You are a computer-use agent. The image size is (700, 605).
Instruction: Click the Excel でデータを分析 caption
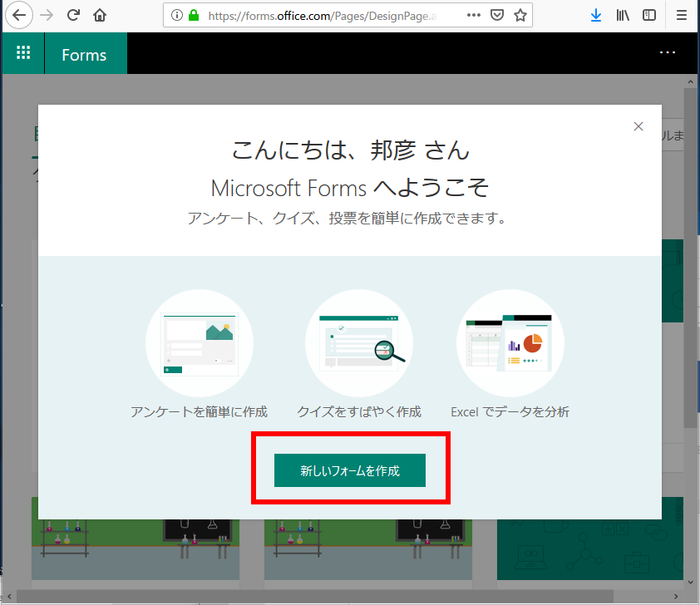pyautogui.click(x=510, y=411)
